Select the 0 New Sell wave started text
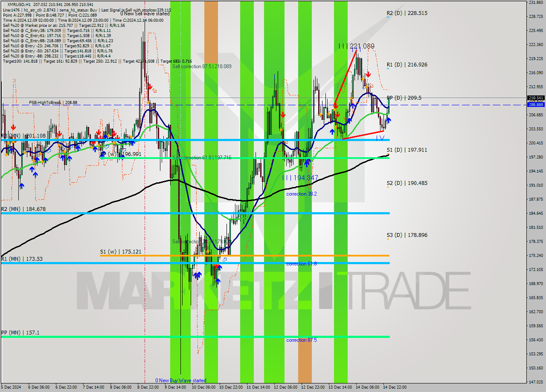Image resolution: width=546 pixels, height=392 pixels. point(145,14)
